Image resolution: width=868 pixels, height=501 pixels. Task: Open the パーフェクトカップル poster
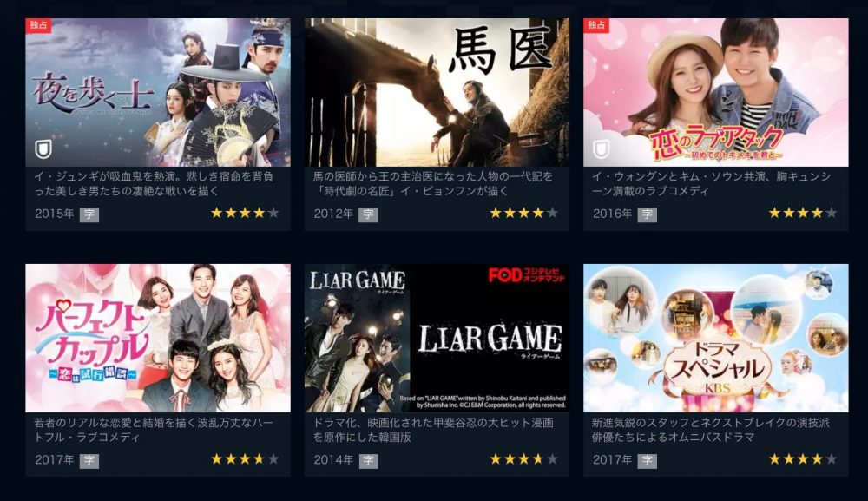(x=158, y=339)
